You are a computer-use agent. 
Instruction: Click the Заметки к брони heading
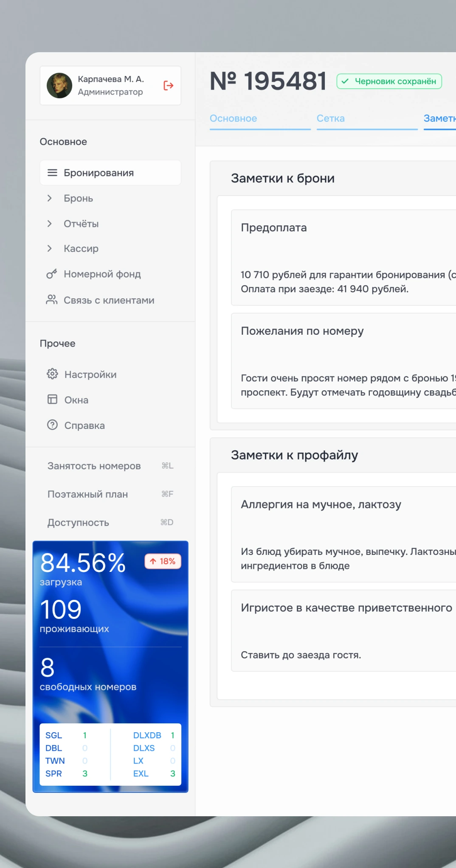(x=283, y=178)
